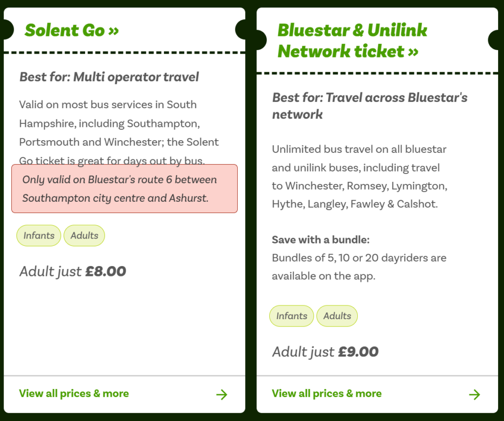The height and width of the screenshot is (421, 504).
Task: Click the arrow icon in the Solent Go card footer
Action: coord(222,394)
